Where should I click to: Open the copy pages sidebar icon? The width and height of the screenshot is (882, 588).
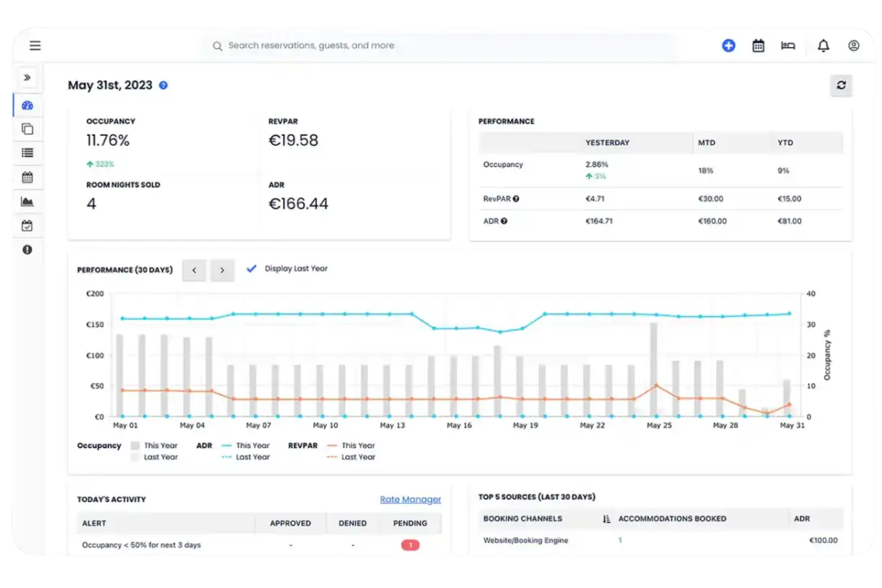pyautogui.click(x=27, y=129)
